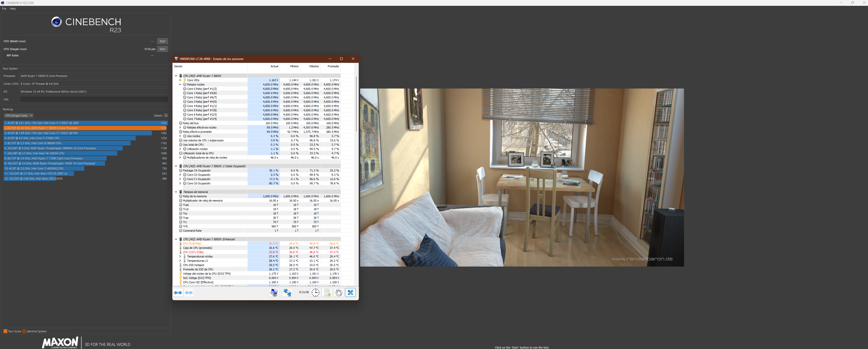Screen dimensions: 868x349
Task: Click the thermometer icon beside Caja de CPU (promedio)
Action: pyautogui.click(x=181, y=248)
